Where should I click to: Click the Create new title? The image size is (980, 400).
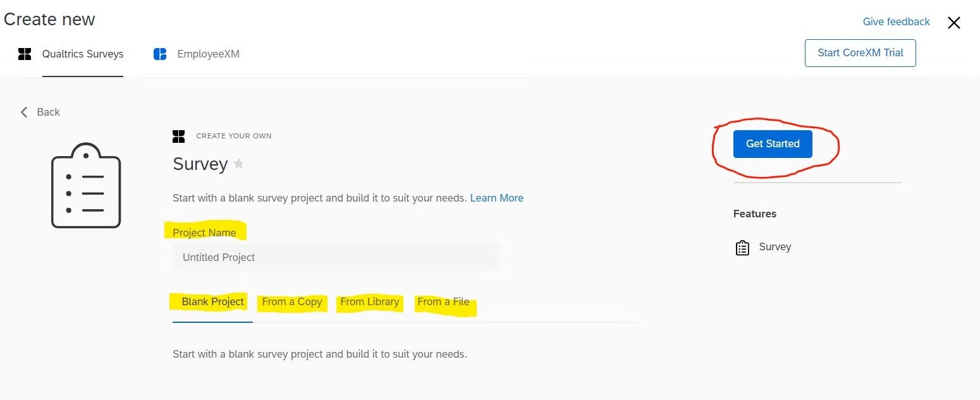(49, 20)
